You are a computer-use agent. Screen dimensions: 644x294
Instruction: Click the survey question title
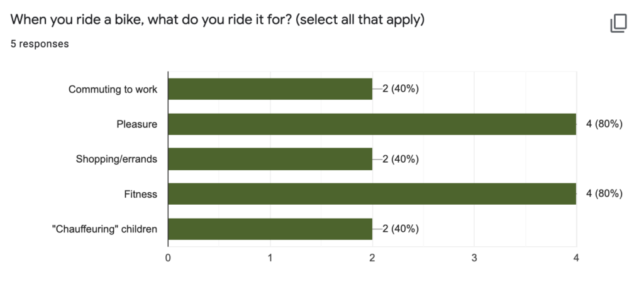point(218,19)
